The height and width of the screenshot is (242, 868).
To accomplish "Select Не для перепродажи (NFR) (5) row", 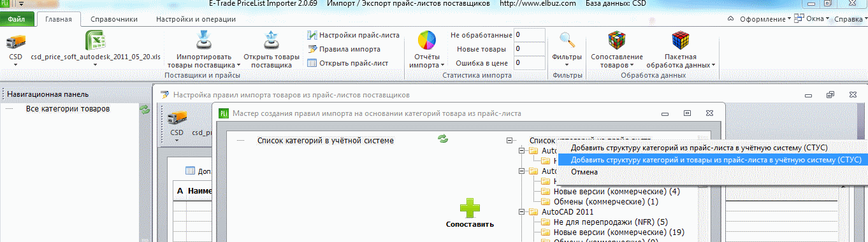I will tap(610, 222).
